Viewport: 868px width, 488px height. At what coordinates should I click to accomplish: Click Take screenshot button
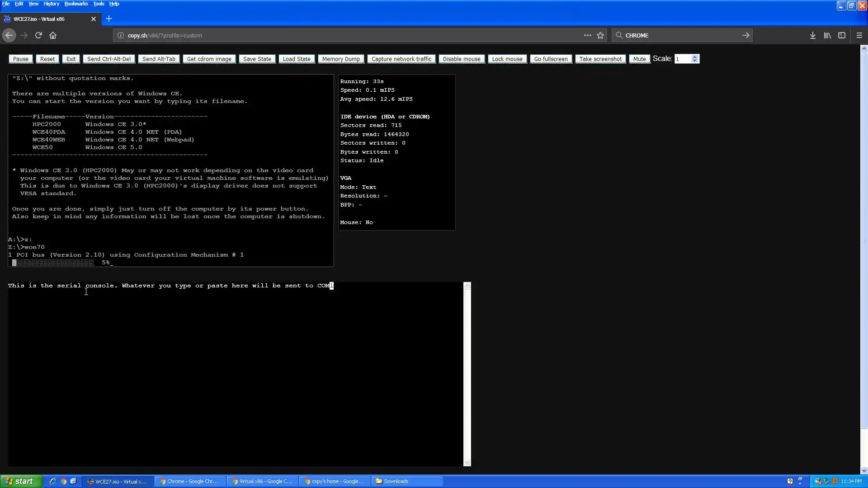click(600, 59)
